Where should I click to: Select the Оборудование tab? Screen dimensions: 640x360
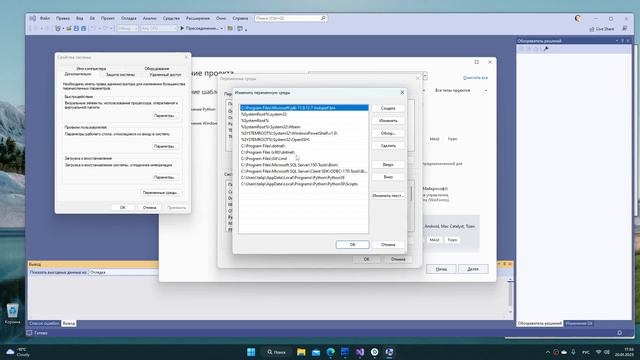click(x=157, y=69)
